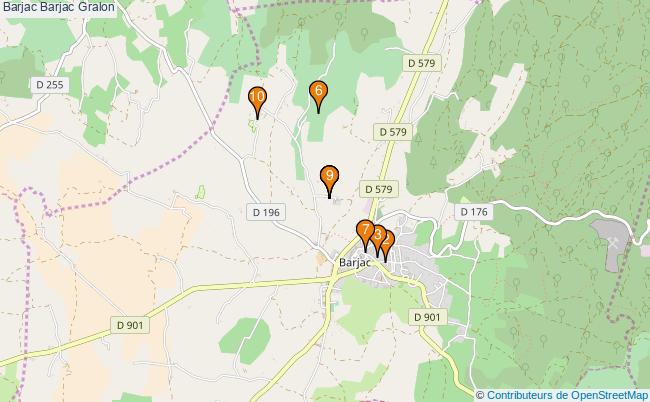Viewport: 650px width, 402px height.
Task: Open the Contributeurs de OpenStreetMap link
Action: pos(567,395)
